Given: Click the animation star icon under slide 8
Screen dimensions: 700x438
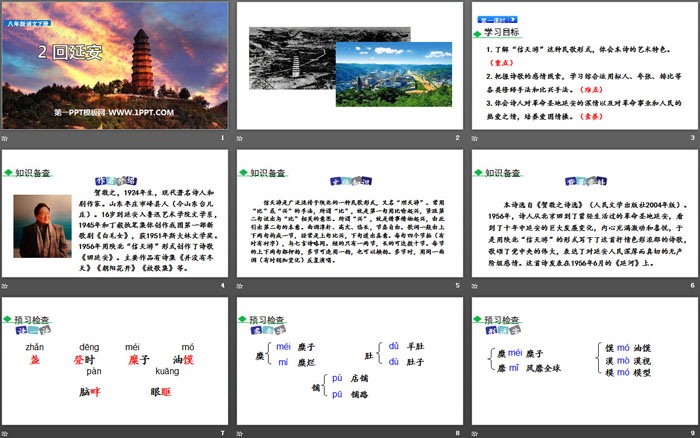Looking at the screenshot, I should (240, 434).
